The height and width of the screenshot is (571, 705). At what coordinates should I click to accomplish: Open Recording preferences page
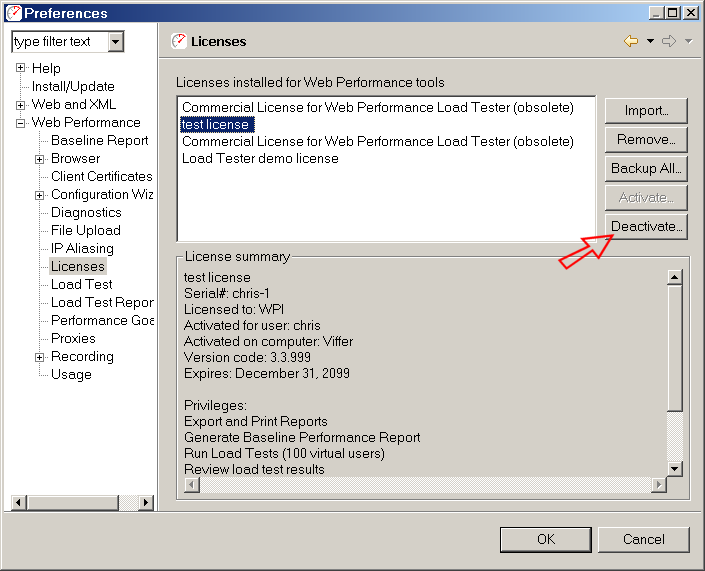tap(82, 356)
